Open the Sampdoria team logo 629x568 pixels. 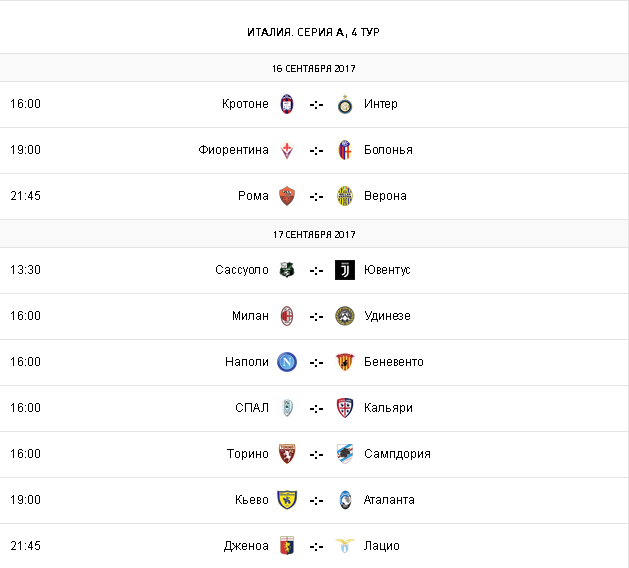[345, 454]
